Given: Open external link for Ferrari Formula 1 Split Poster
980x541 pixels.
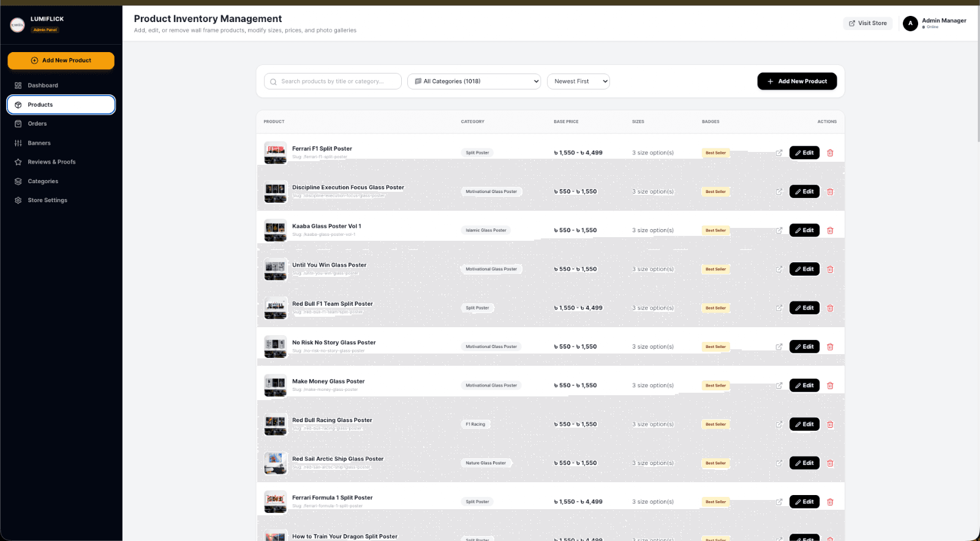Looking at the screenshot, I should tap(779, 502).
